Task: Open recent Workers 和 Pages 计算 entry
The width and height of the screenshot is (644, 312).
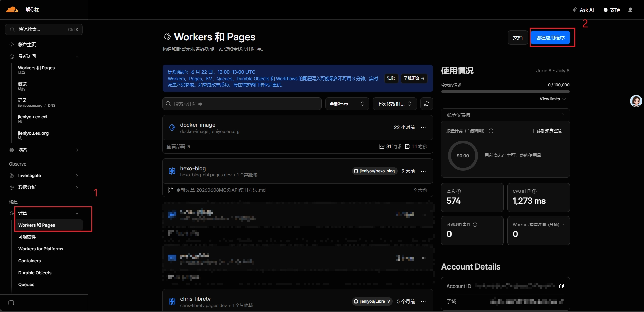Action: tap(36, 70)
